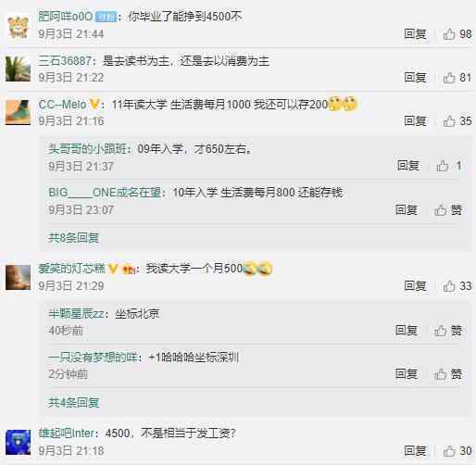Reply to 肥阿咩o0O's comment
Screen dimensions: 476x465
click(x=415, y=34)
